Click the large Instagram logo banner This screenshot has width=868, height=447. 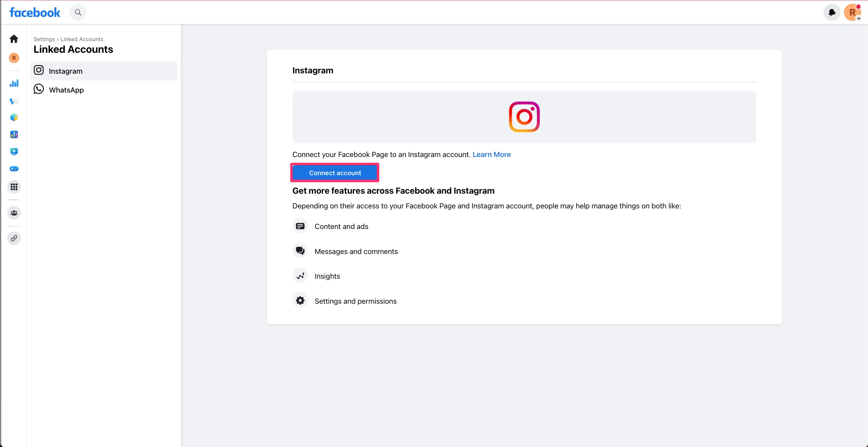pyautogui.click(x=524, y=117)
